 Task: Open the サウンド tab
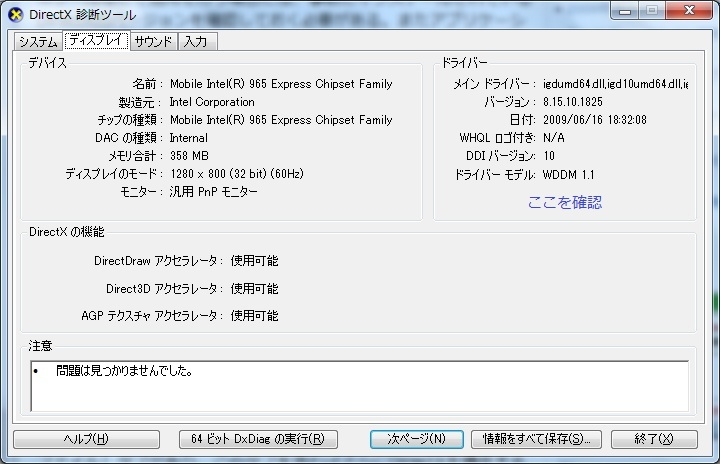click(153, 41)
